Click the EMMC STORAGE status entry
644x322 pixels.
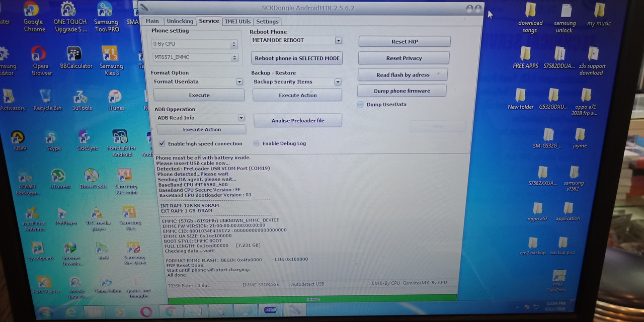[261, 284]
